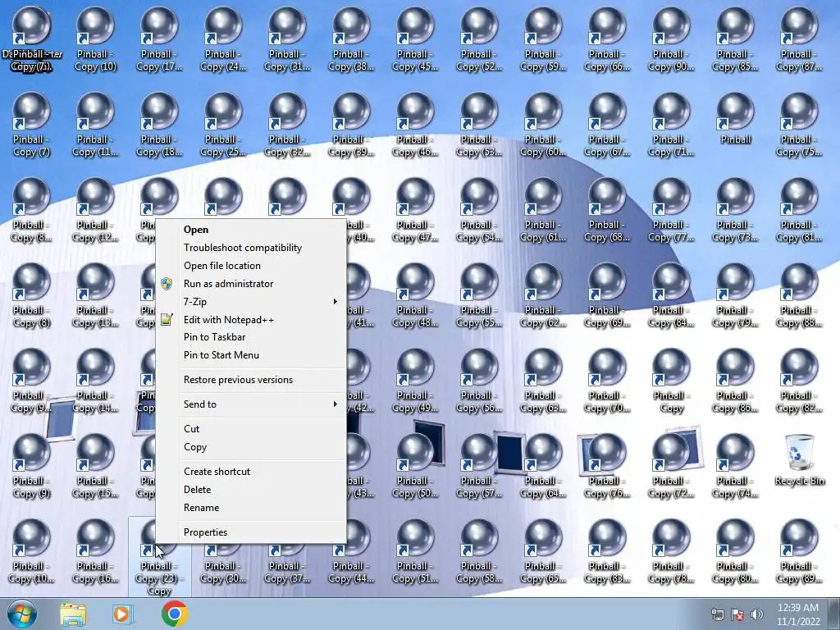Select the Pinball - Copy (88... shortcut
The width and height of the screenshot is (840, 630).
799,295
